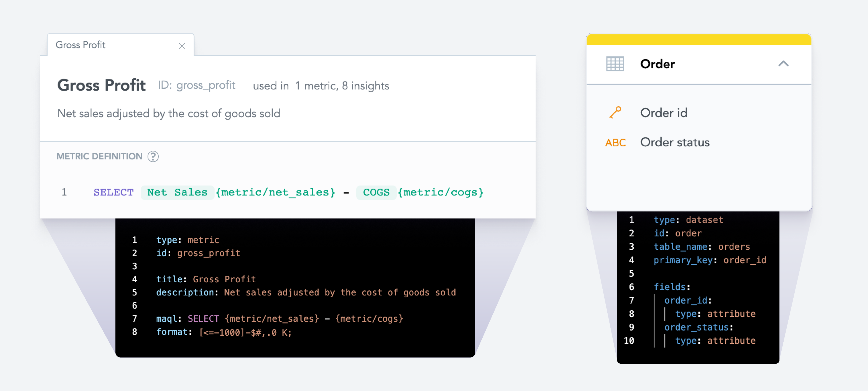
Task: Click the key icon next to Order id
Action: pos(616,113)
